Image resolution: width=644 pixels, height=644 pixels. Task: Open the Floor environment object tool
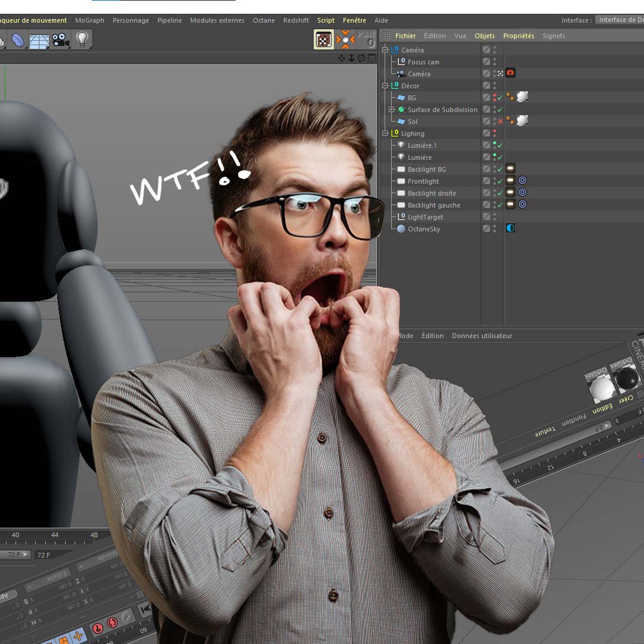tap(39, 41)
